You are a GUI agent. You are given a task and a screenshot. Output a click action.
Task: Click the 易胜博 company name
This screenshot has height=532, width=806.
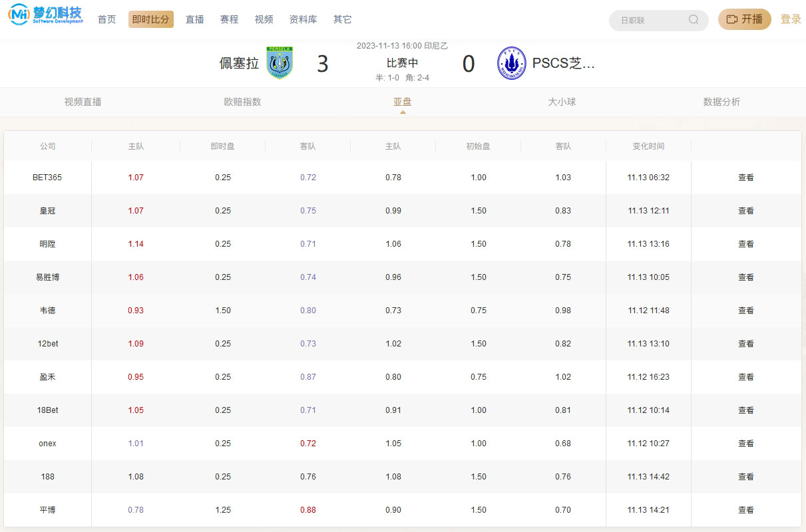(47, 277)
